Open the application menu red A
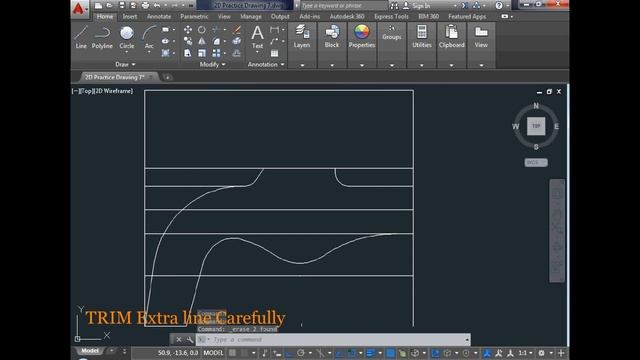This screenshot has height=360, width=640. coord(79,8)
